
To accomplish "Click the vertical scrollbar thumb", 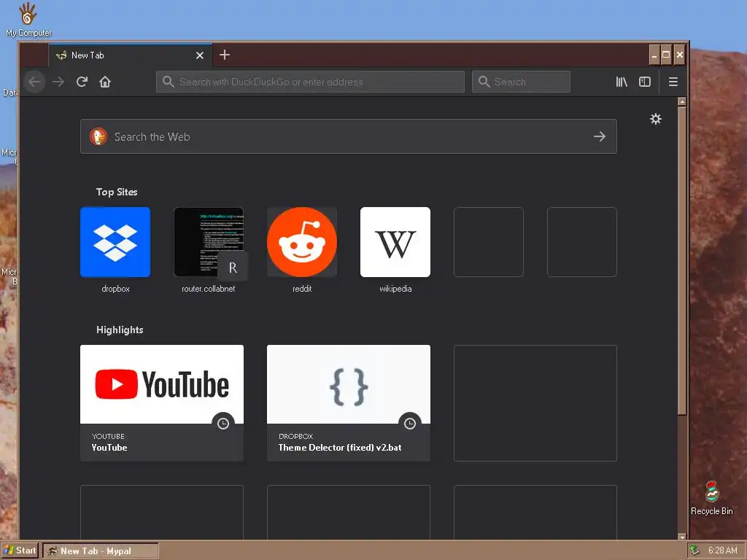I will point(682,260).
